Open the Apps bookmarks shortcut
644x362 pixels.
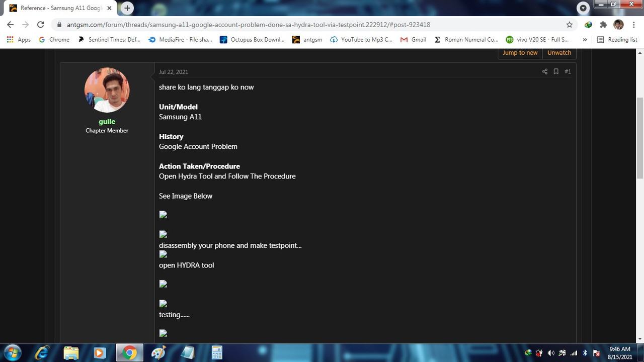click(19, 40)
